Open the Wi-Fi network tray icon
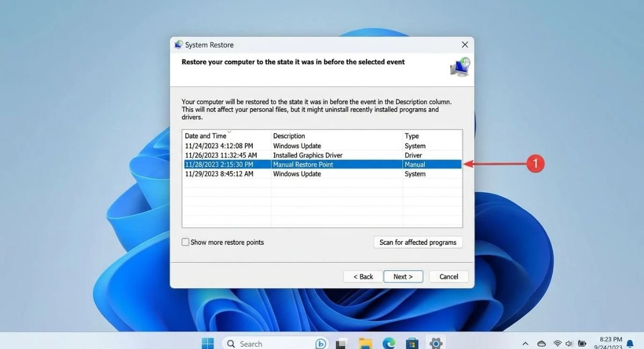 click(x=558, y=344)
